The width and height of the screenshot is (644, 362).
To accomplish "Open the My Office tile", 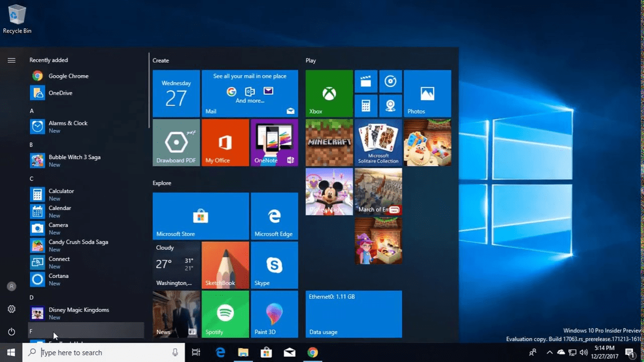I will point(225,142).
